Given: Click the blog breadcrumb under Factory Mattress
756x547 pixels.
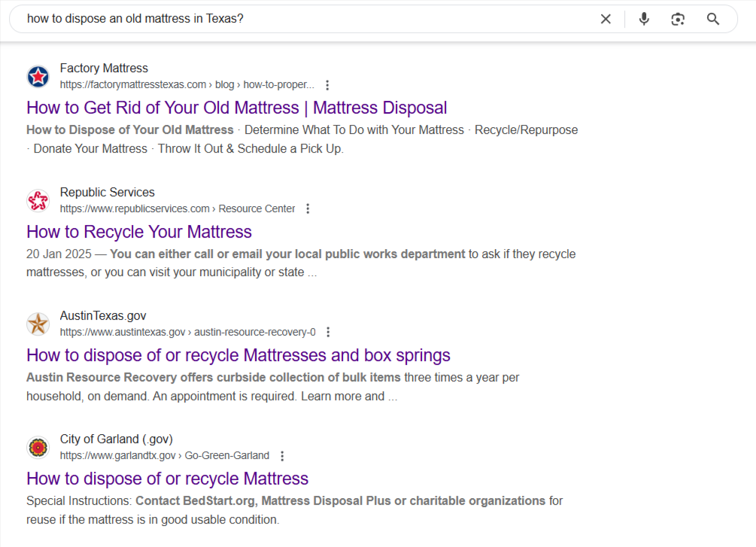Looking at the screenshot, I should click(x=224, y=84).
